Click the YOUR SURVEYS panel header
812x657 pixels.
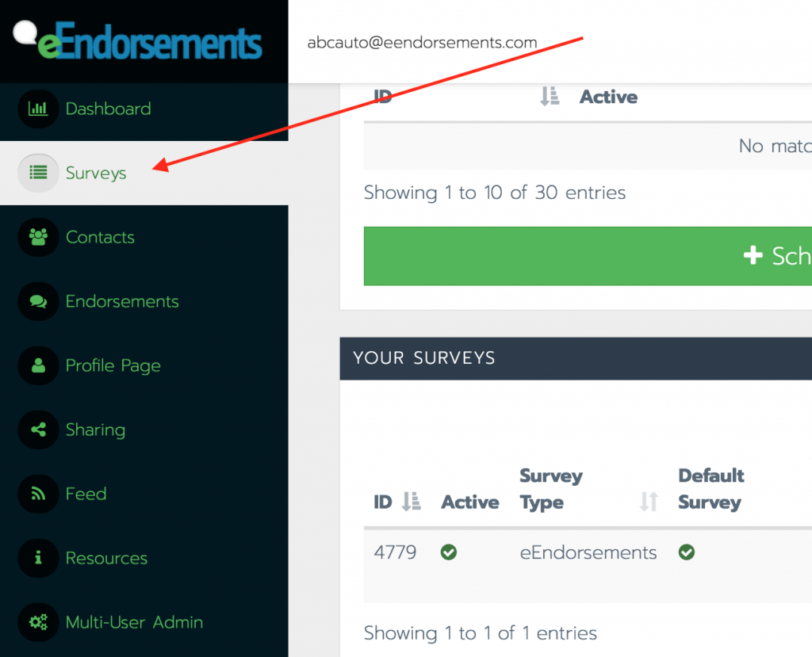tap(576, 358)
